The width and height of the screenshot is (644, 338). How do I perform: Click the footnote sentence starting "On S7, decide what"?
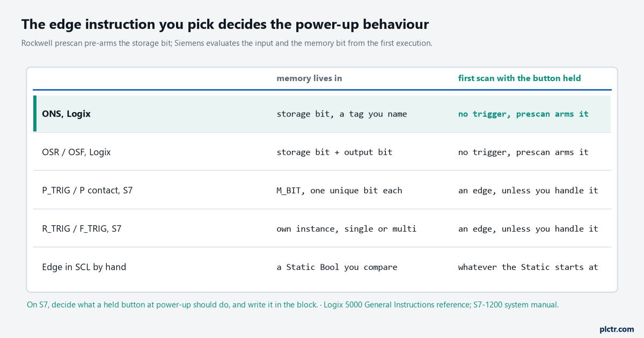click(x=172, y=305)
